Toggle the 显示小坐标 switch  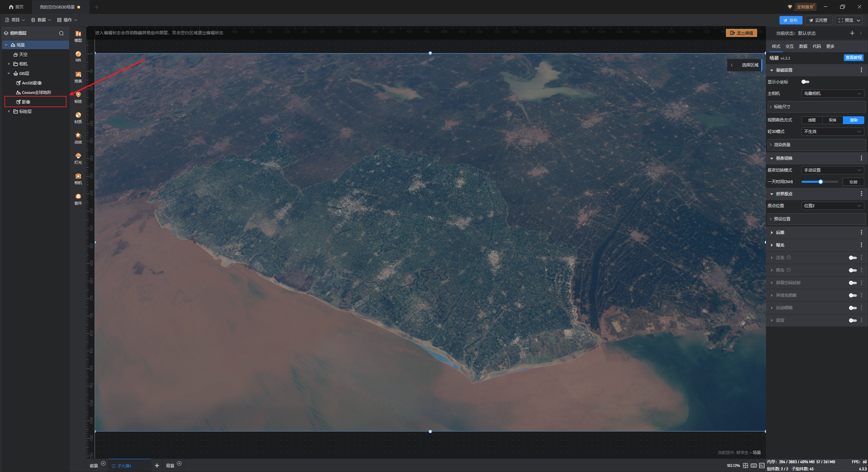[805, 82]
